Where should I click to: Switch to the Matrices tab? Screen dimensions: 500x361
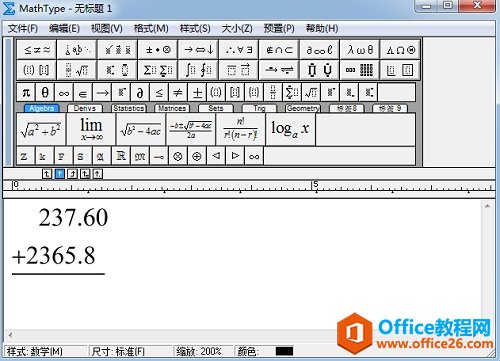click(x=172, y=108)
